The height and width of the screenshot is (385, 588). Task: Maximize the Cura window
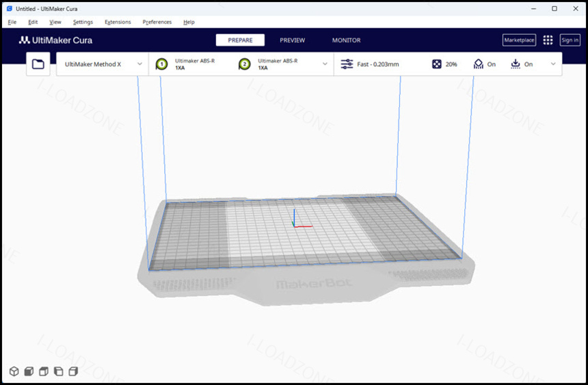[554, 8]
